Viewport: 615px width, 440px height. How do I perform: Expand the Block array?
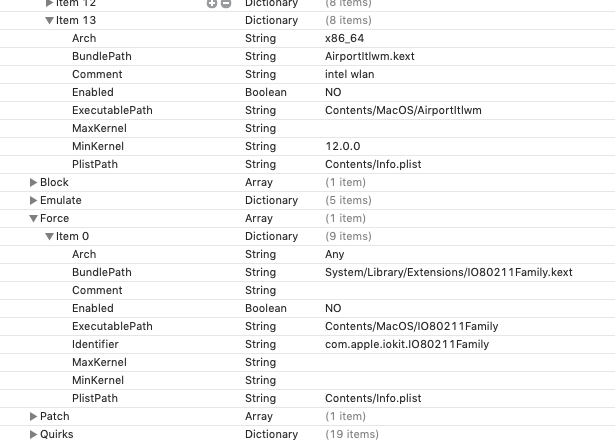34,182
